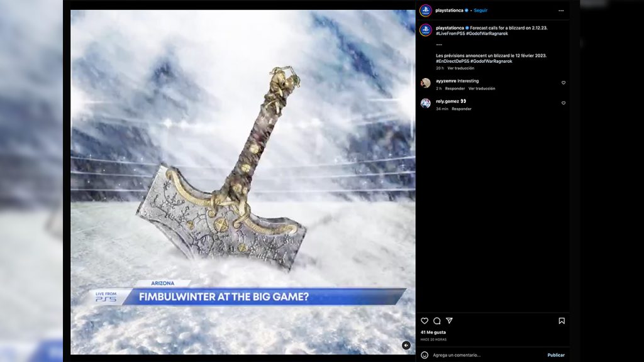The height and width of the screenshot is (362, 644).
Task: Click Publicar to submit a comment
Action: click(556, 355)
